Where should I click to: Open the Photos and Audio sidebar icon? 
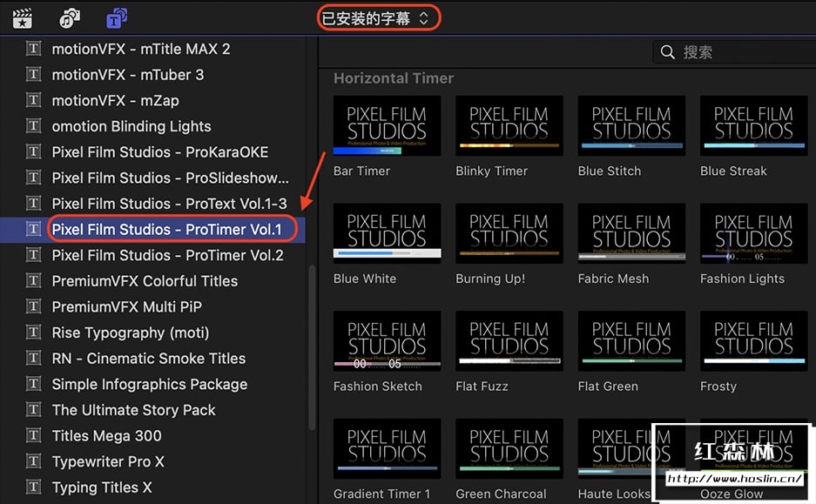pos(70,18)
